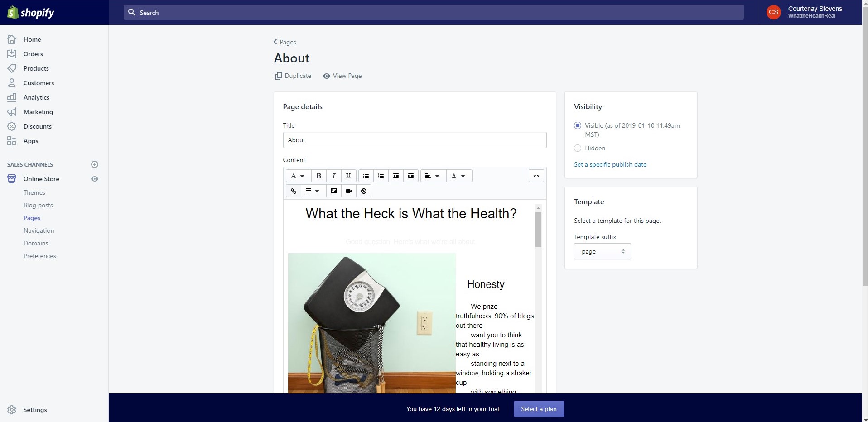Click the Products tag icon
The width and height of the screenshot is (868, 422).
[x=12, y=68]
